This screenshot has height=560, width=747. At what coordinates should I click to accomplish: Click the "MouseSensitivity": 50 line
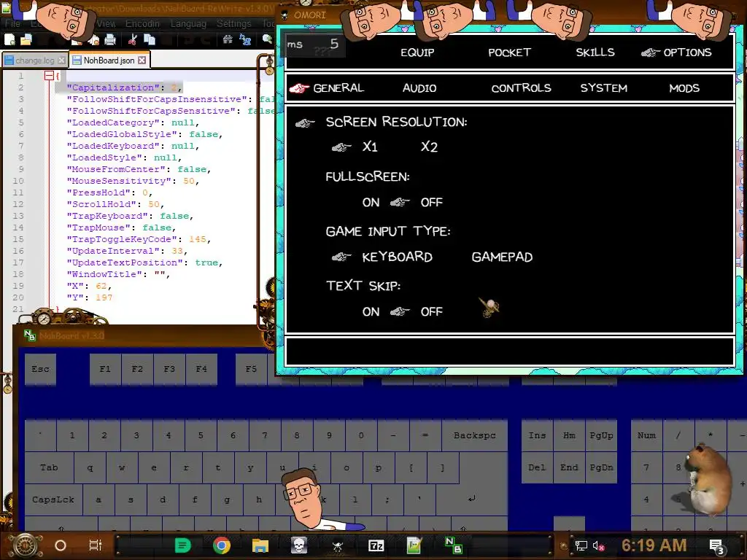coord(133,181)
